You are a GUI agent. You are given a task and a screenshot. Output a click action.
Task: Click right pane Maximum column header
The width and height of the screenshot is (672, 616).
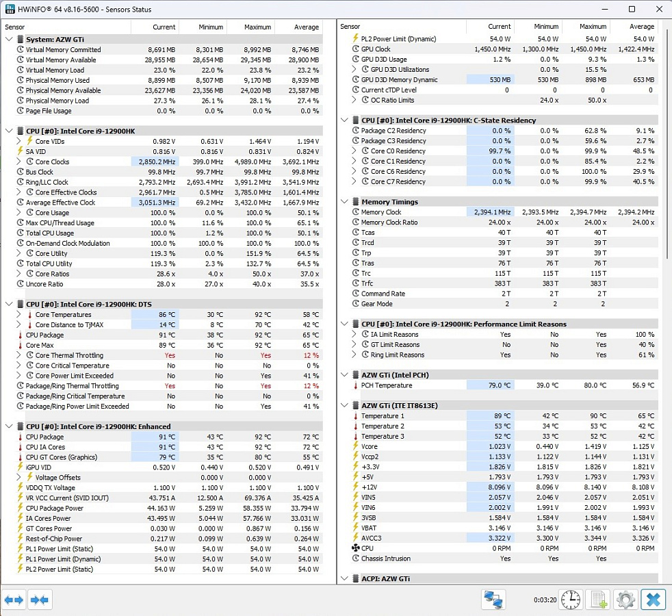pyautogui.click(x=586, y=27)
